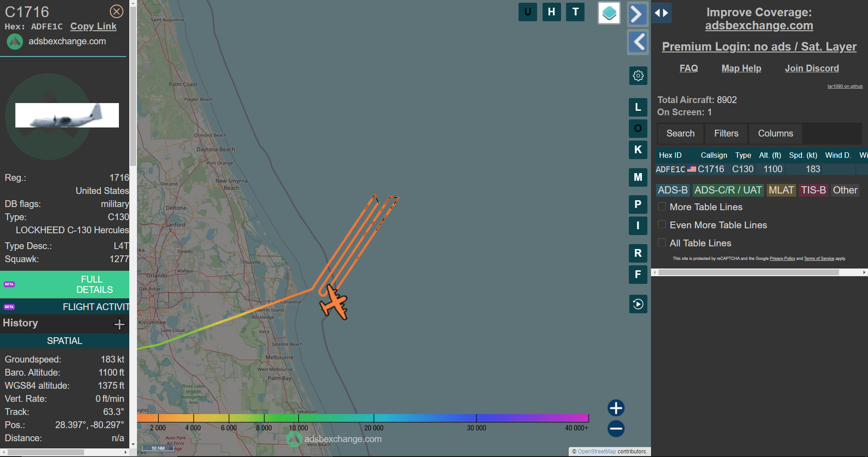Enable Even More Table Lines checkbox
Screen dimensions: 868x457
[662, 225]
